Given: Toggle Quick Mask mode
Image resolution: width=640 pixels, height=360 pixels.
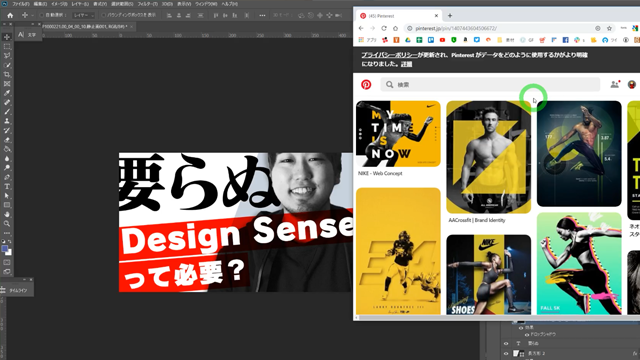Looking at the screenshot, I should 7,262.
